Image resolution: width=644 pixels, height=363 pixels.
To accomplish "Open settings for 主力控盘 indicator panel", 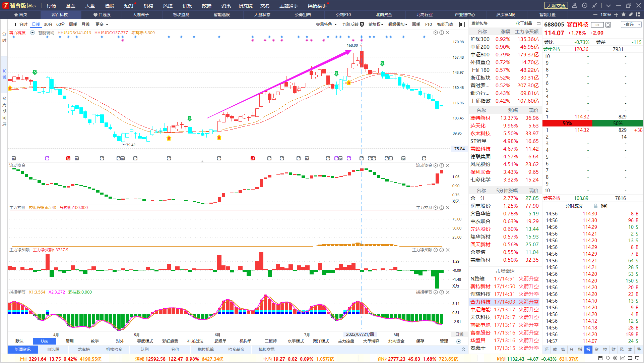I will [x=436, y=208].
